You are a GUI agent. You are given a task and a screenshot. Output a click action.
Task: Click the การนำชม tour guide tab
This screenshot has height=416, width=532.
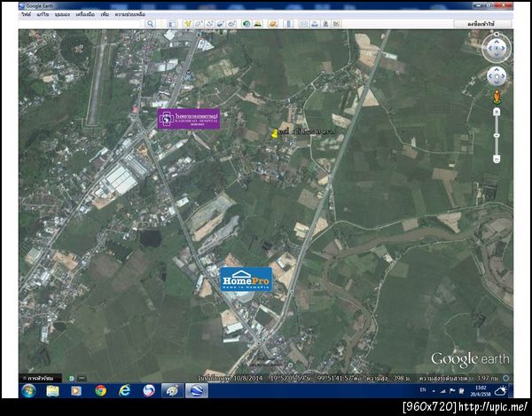coord(41,378)
